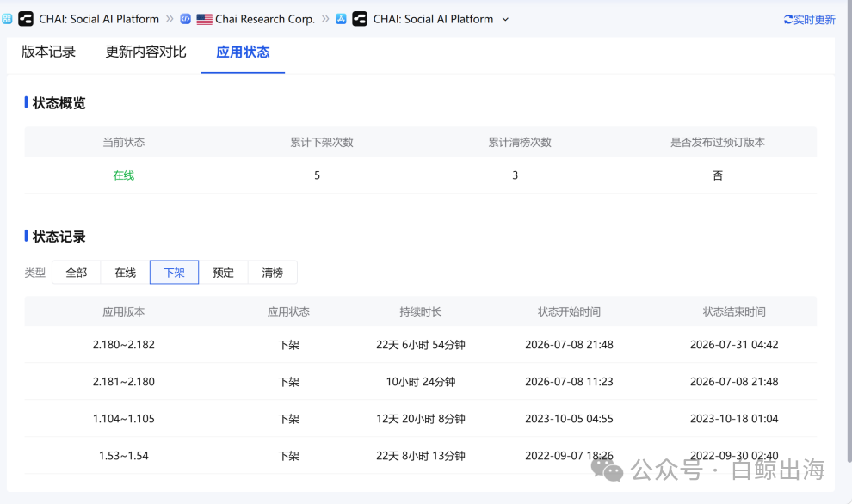Click the App Store icon in breadcrumb
852x504 pixels.
(341, 19)
